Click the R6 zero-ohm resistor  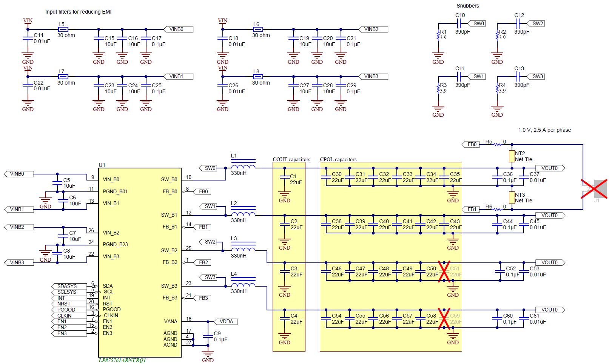coord(498,209)
